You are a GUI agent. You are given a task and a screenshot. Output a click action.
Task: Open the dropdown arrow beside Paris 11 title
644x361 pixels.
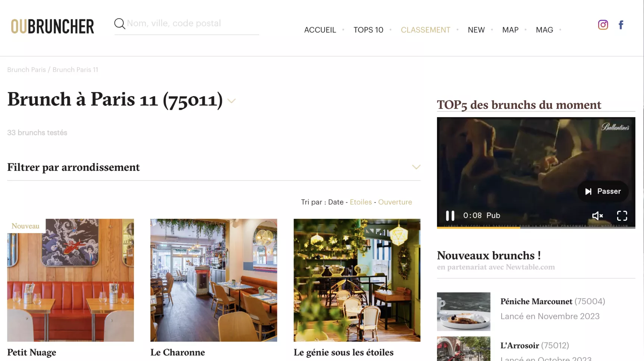[232, 101]
